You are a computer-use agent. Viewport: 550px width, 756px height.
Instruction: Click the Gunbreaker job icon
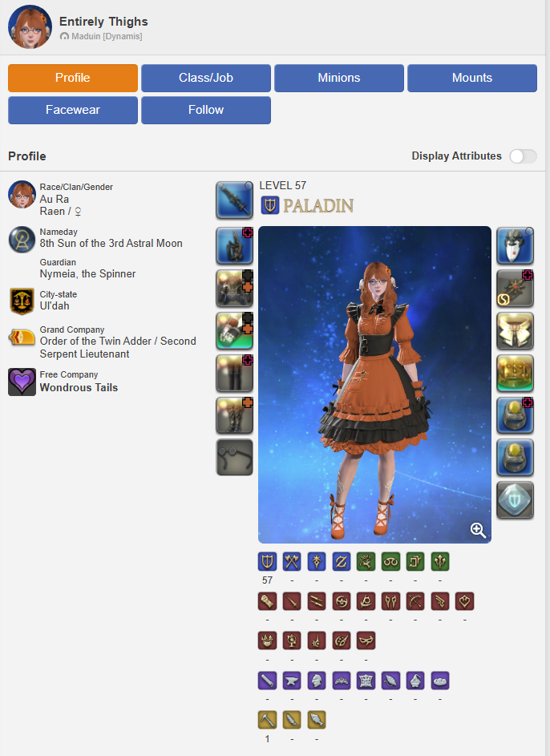[342, 562]
